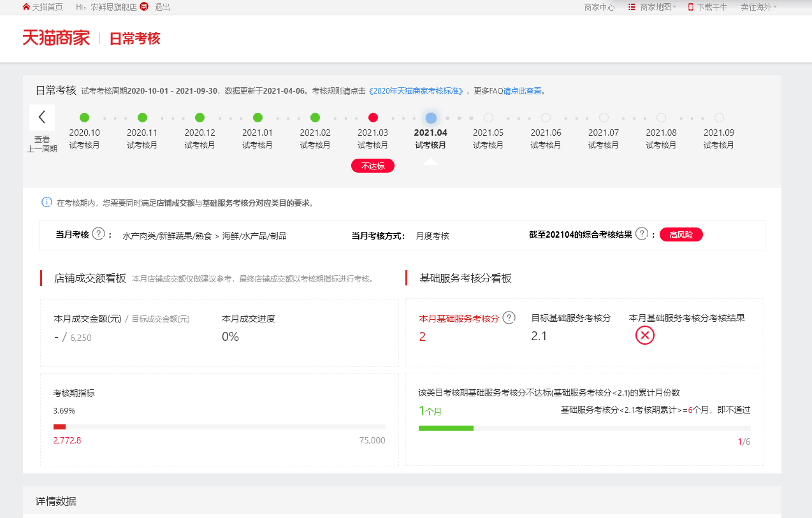
Task: Click the category text 海鲜/水产品/制品
Action: coord(254,236)
